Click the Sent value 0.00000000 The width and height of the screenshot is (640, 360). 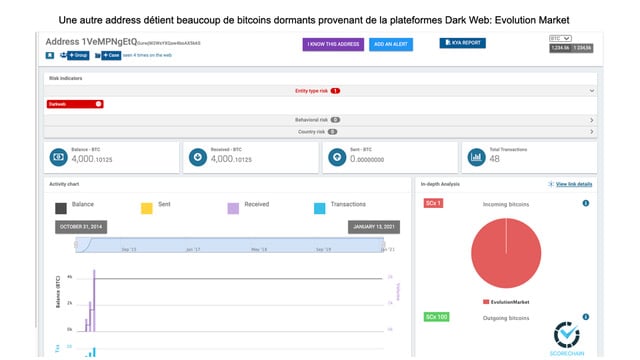[367, 159]
